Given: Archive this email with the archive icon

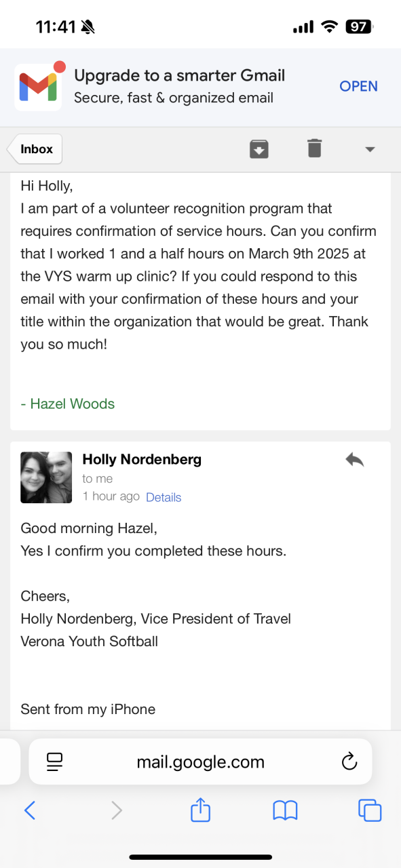Looking at the screenshot, I should tap(259, 149).
